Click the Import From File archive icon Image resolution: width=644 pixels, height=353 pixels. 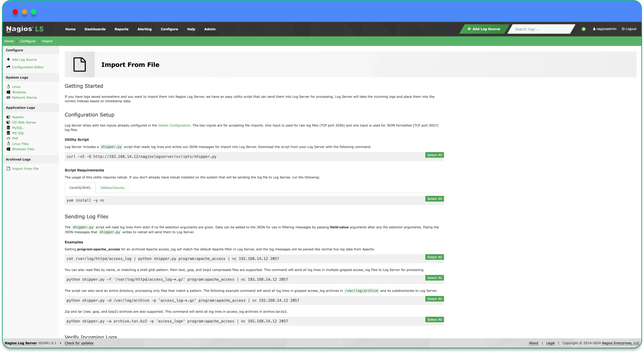point(8,168)
